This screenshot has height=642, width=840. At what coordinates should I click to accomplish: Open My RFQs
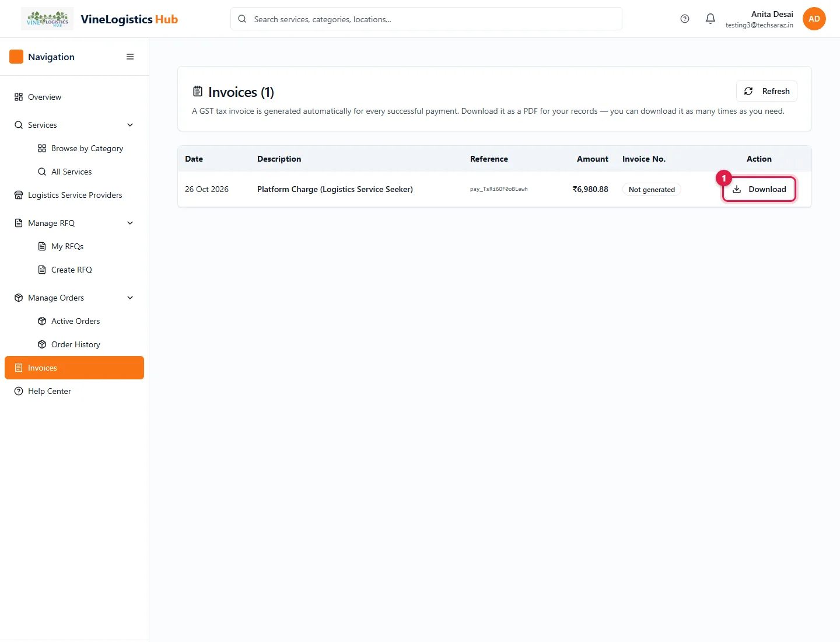pos(86,246)
